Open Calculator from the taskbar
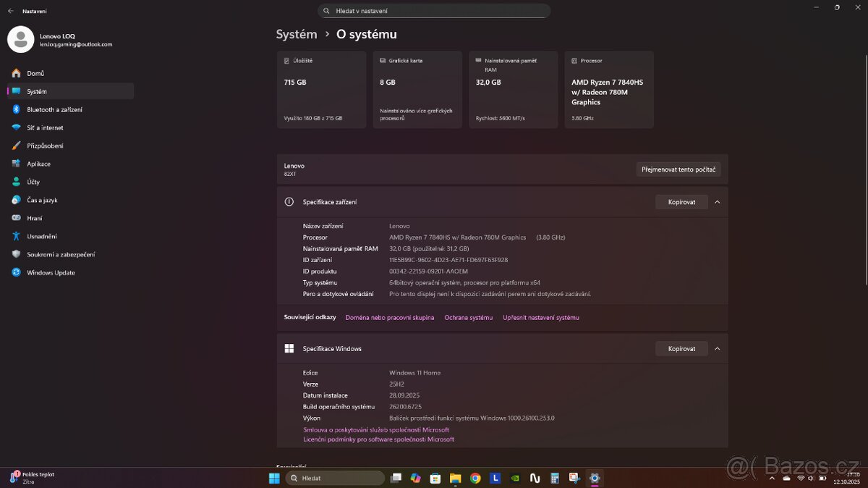 click(553, 478)
